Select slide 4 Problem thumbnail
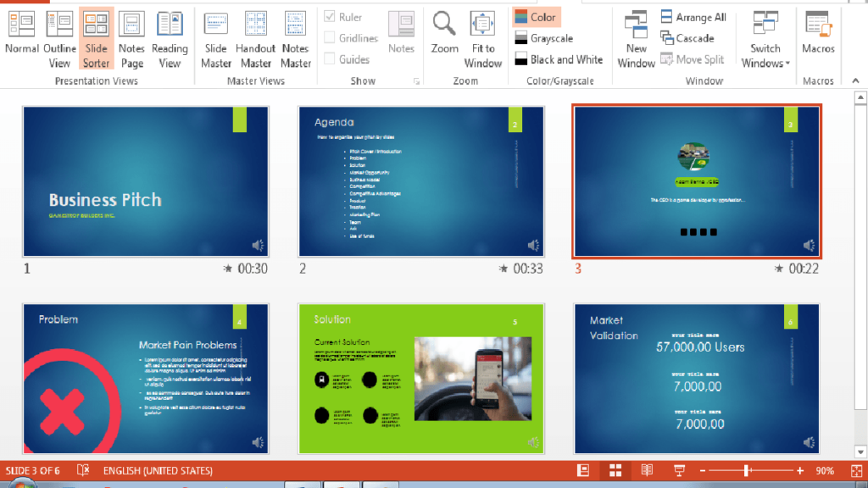 pyautogui.click(x=146, y=379)
